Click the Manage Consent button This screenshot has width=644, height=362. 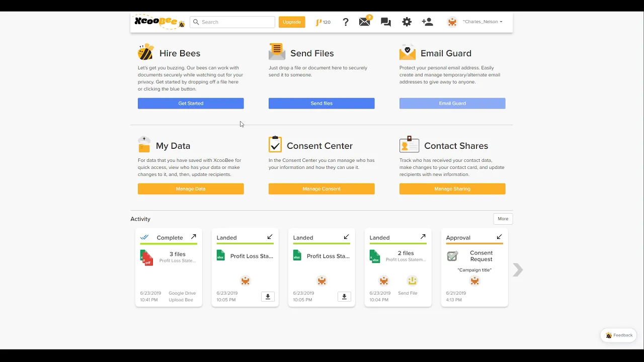coord(321,189)
